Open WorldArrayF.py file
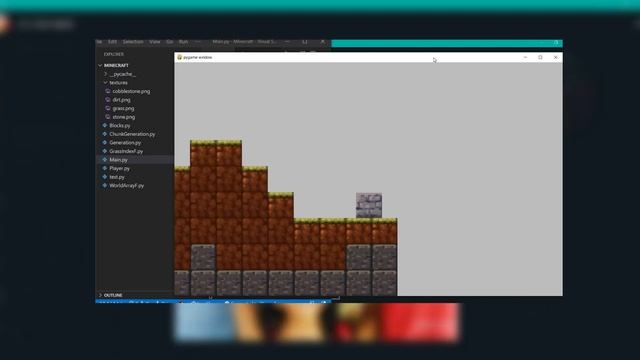 [127, 186]
